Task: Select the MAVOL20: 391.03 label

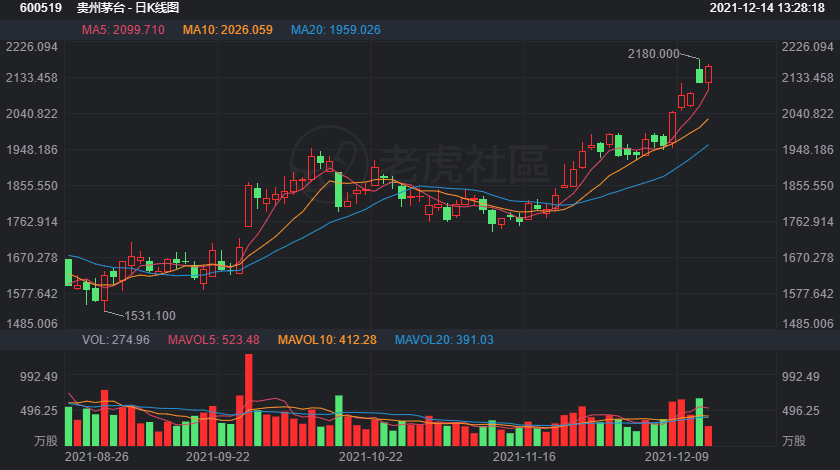Action: pos(444,340)
